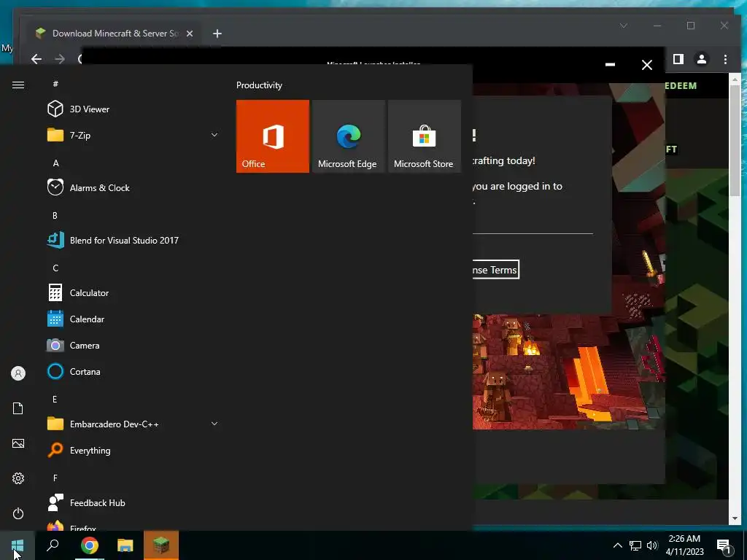
Task: Click the Power button in Start
Action: [x=18, y=513]
